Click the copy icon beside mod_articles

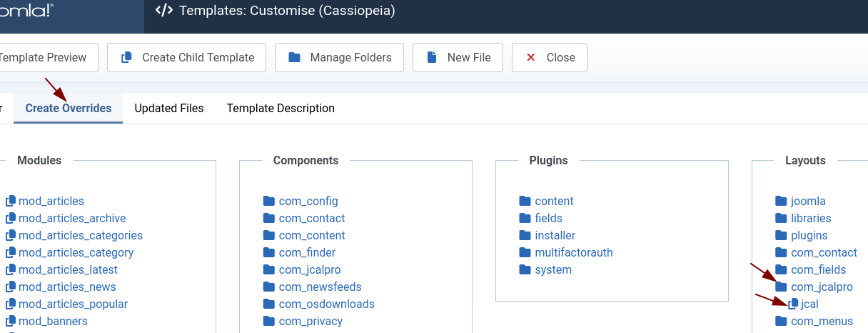tap(11, 202)
